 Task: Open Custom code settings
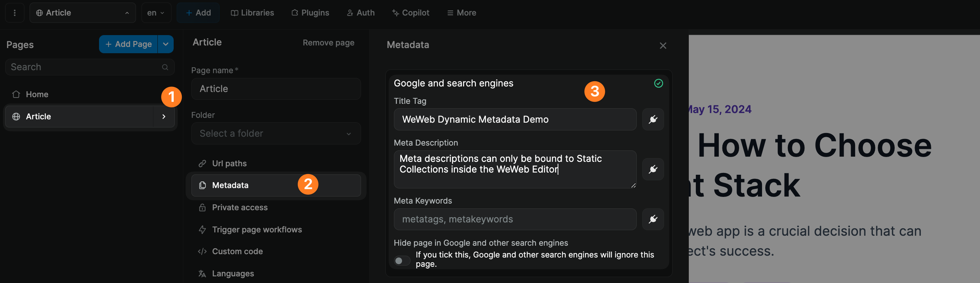(x=276, y=252)
